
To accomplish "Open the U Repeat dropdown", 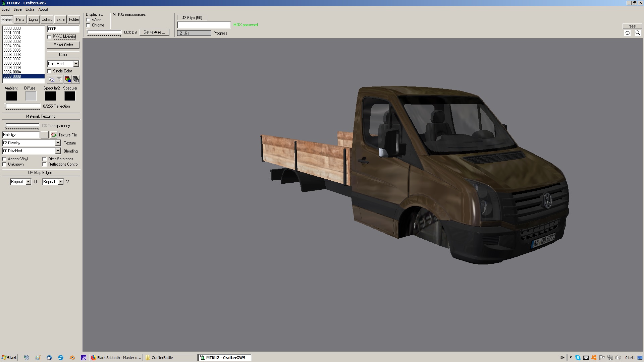I will (x=28, y=182).
